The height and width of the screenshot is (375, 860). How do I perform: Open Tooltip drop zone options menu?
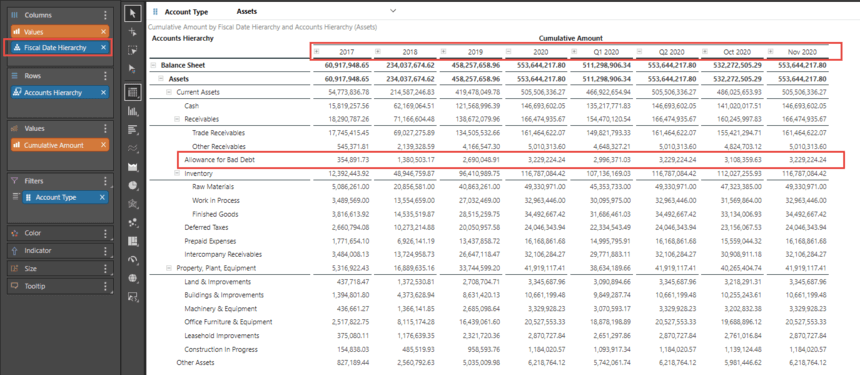coord(106,286)
